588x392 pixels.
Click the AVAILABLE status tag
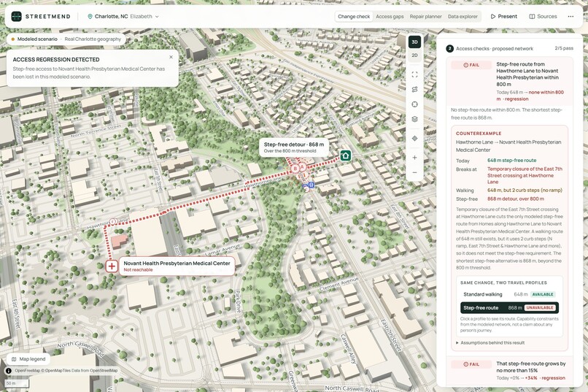543,294
